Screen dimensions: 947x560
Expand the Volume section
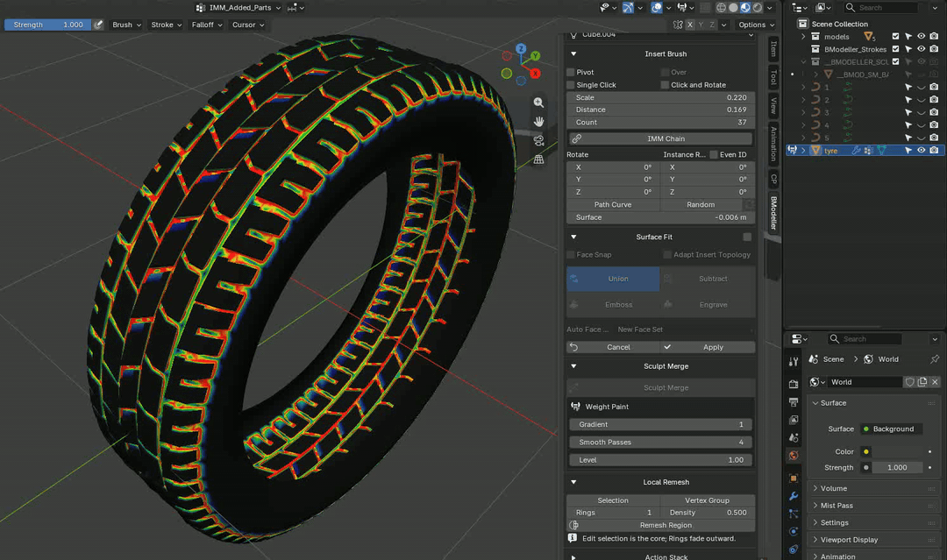click(834, 488)
